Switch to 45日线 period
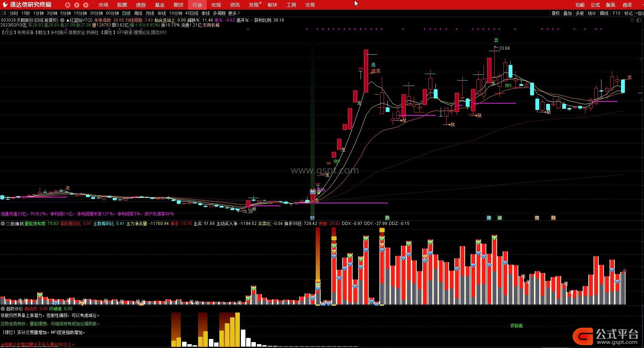Image resolution: width=644 pixels, height=348 pixels. point(192,13)
